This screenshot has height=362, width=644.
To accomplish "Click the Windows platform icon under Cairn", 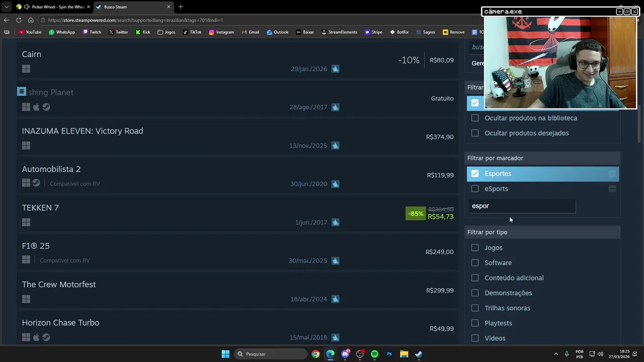I will coord(26,69).
